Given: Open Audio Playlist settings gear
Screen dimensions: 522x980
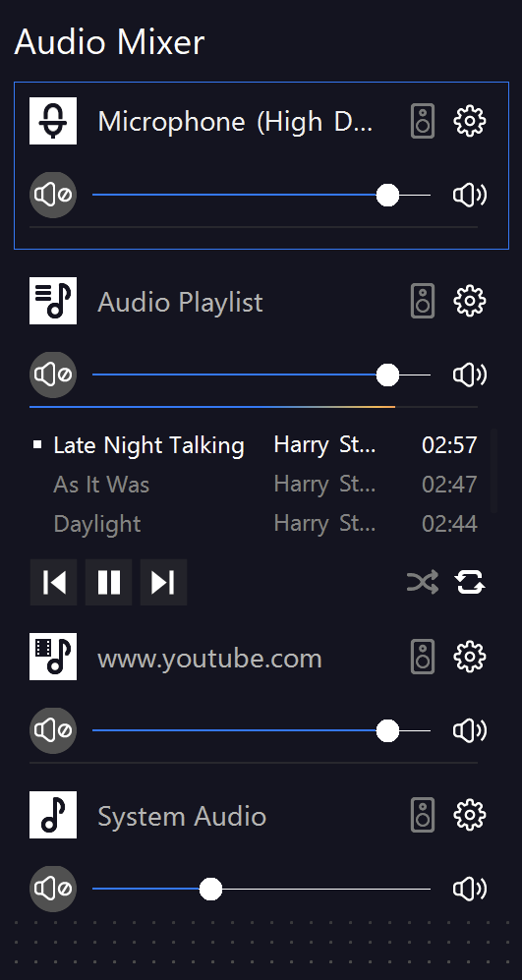Looking at the screenshot, I should (x=470, y=301).
